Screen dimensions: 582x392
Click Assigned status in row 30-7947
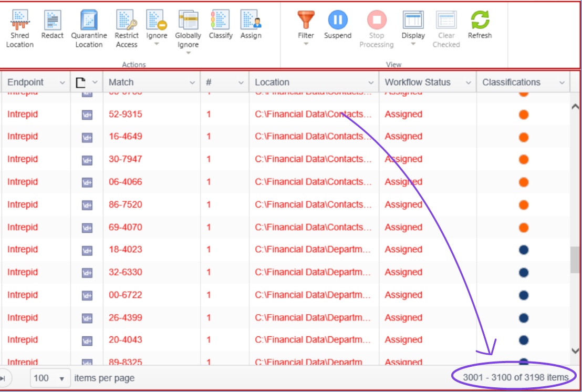(x=403, y=159)
